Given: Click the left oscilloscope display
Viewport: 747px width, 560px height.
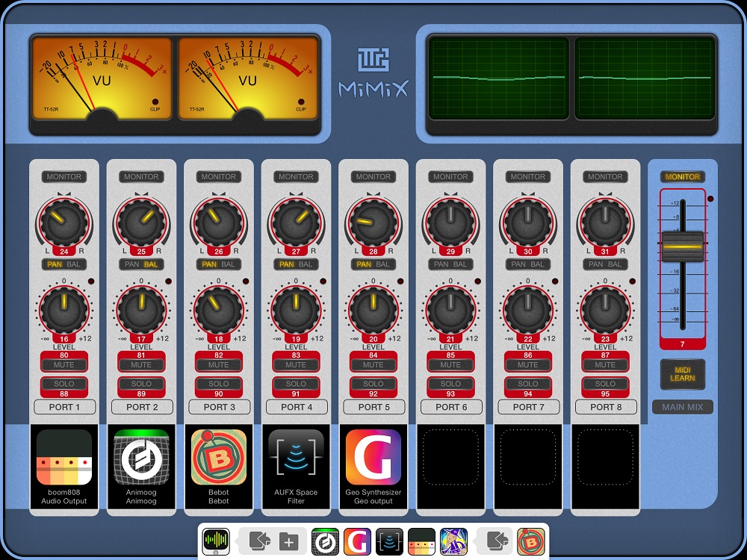Looking at the screenshot, I should click(499, 78).
